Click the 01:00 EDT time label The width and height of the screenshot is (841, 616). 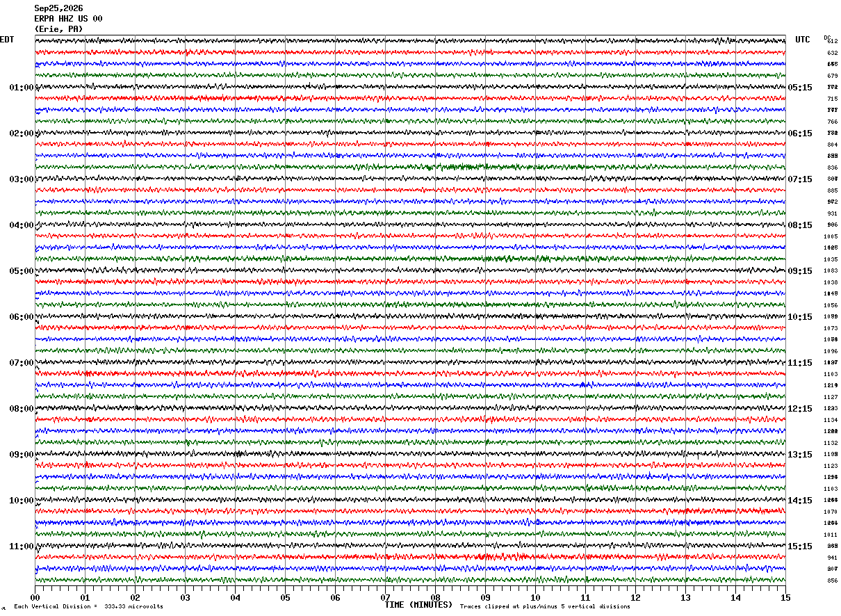coord(22,88)
